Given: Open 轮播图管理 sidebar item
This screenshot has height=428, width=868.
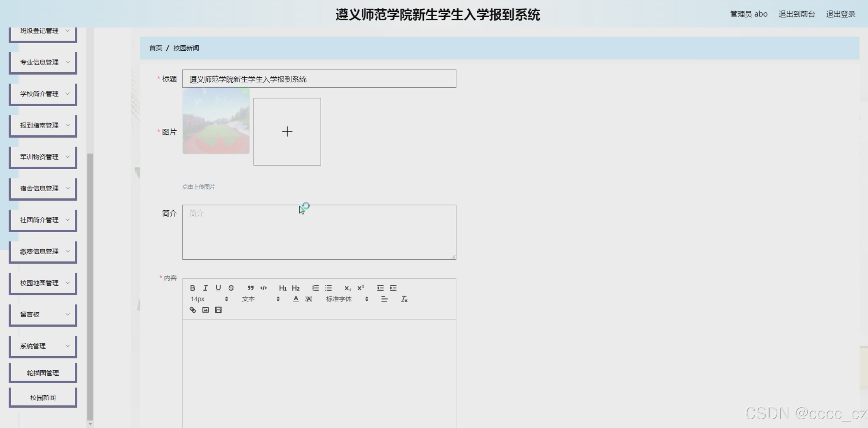Looking at the screenshot, I should 43,373.
